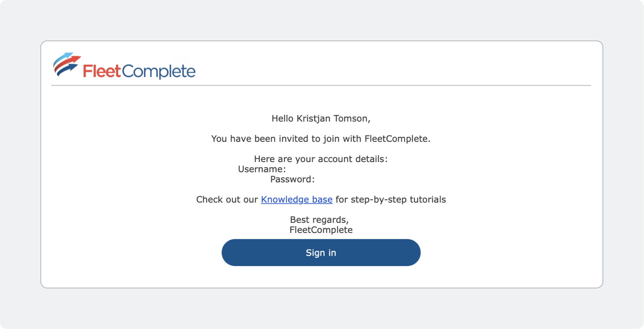Click the "Check out our" text
644x329 pixels.
227,200
